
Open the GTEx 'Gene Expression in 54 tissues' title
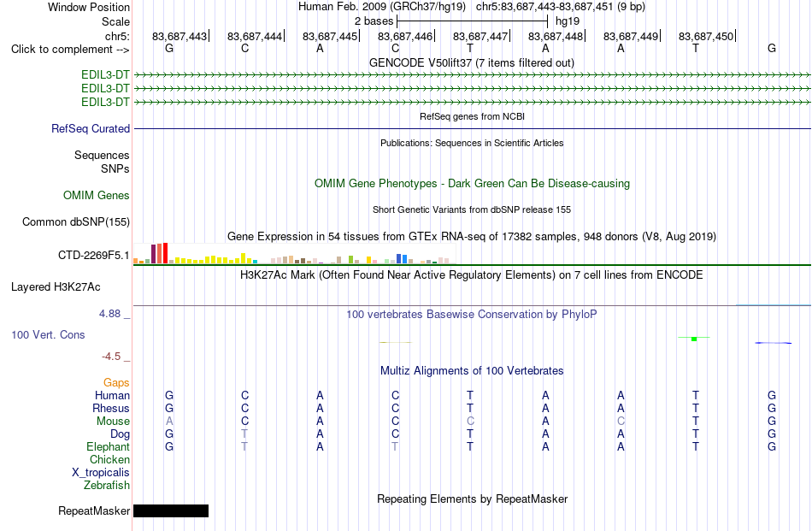pos(472,237)
